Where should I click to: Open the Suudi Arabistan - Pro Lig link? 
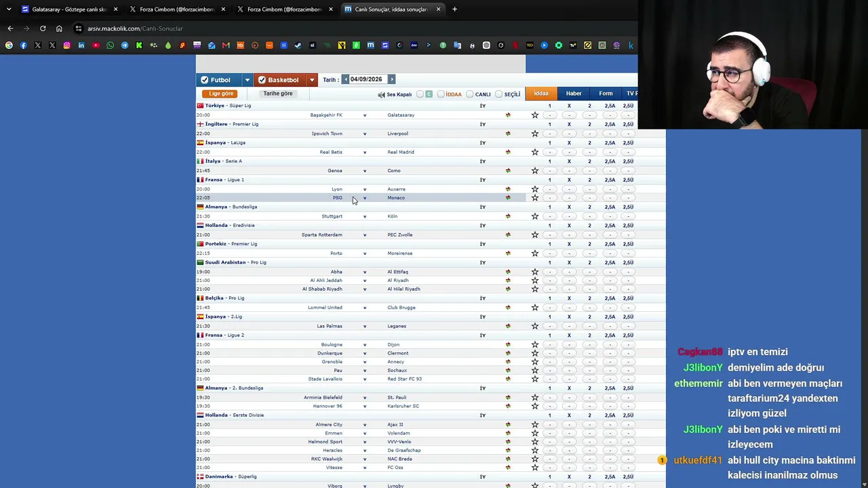(235, 262)
